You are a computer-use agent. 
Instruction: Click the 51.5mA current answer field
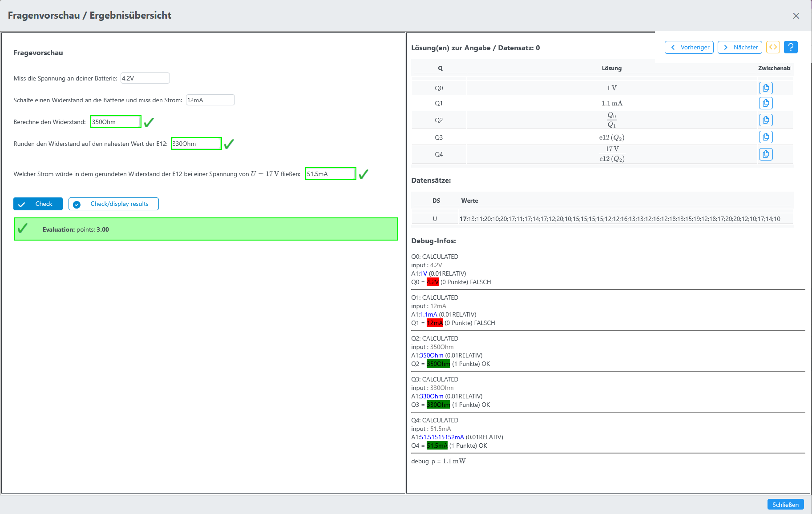click(x=330, y=174)
